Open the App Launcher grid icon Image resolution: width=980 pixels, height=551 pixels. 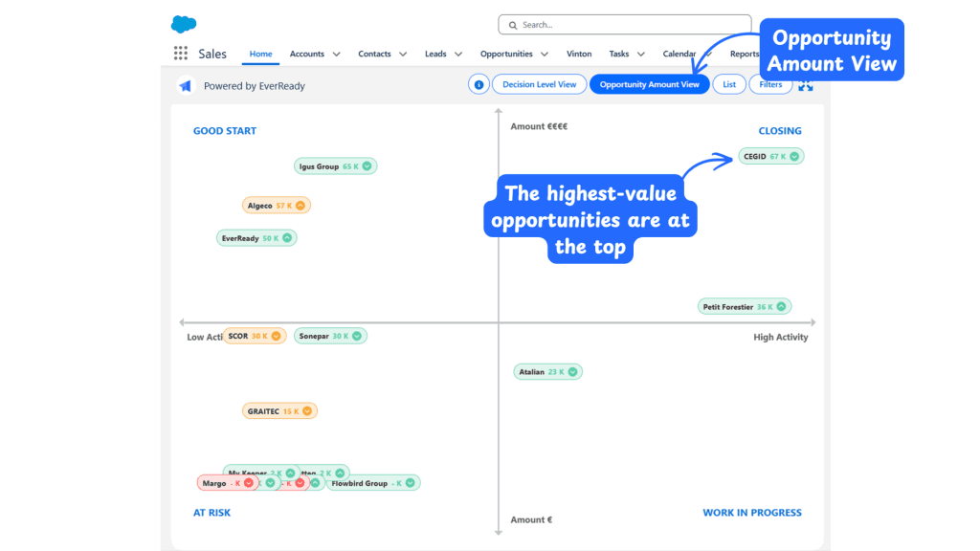181,54
